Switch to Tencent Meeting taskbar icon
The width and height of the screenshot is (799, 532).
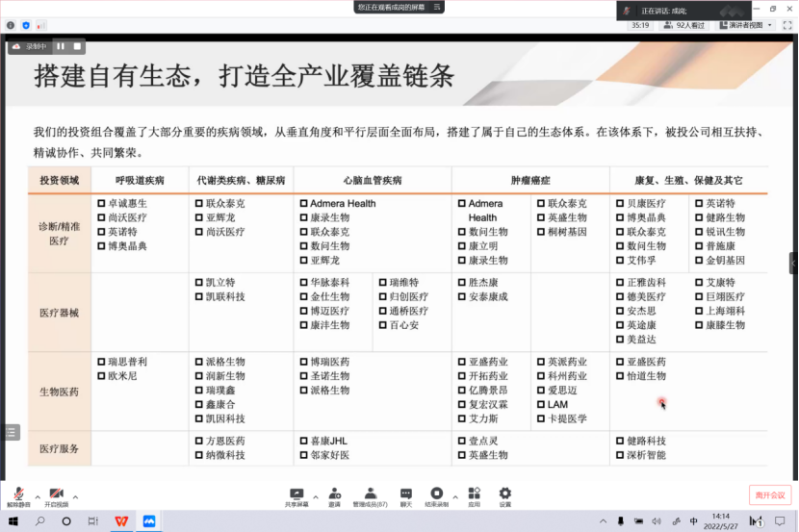coord(149,521)
